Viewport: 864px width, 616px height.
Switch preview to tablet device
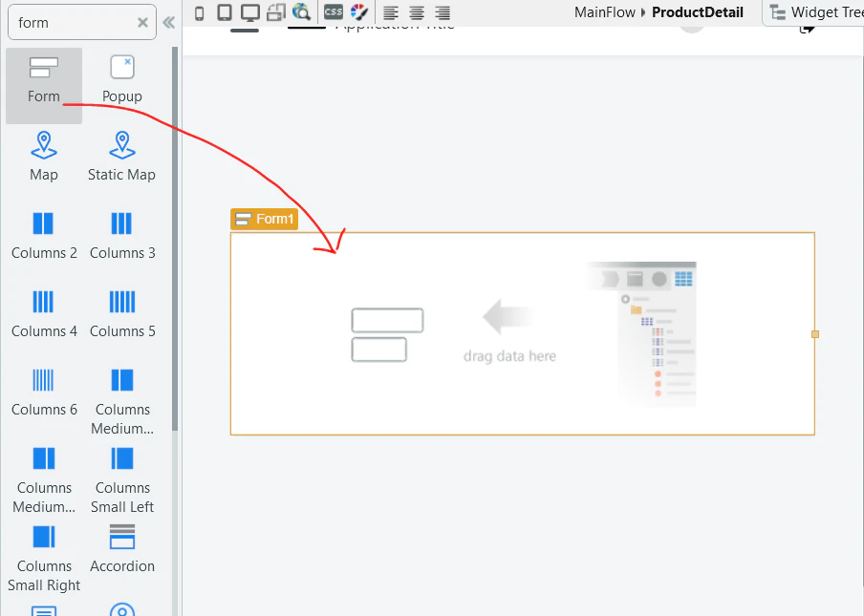225,12
